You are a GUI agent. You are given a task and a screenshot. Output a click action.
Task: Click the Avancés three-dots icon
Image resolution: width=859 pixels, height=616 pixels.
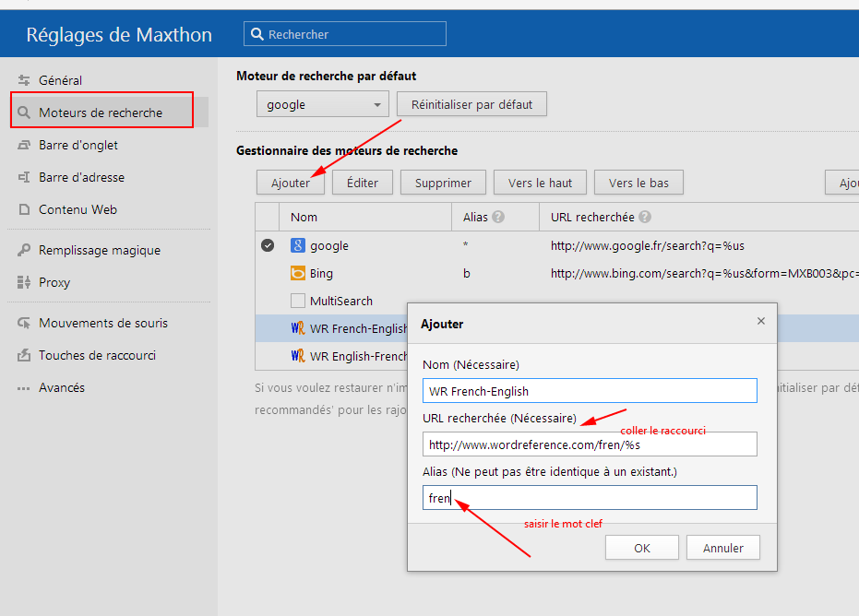point(24,388)
